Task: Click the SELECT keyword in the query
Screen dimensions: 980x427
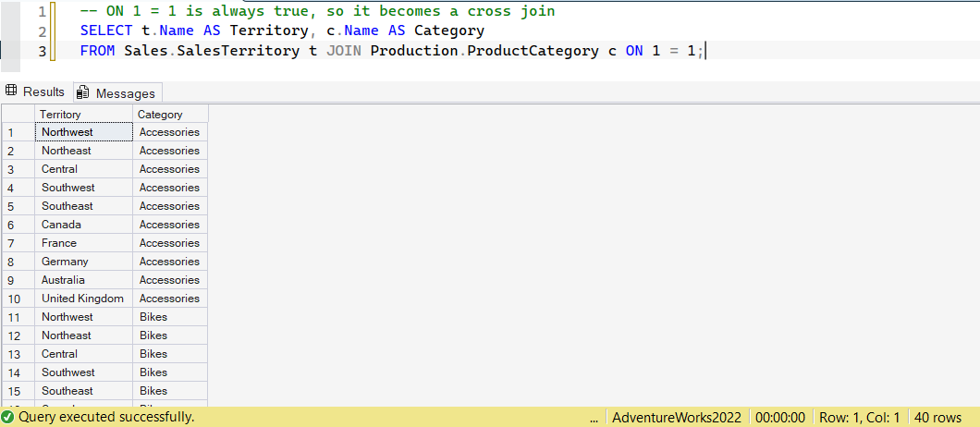Action: click(x=106, y=30)
